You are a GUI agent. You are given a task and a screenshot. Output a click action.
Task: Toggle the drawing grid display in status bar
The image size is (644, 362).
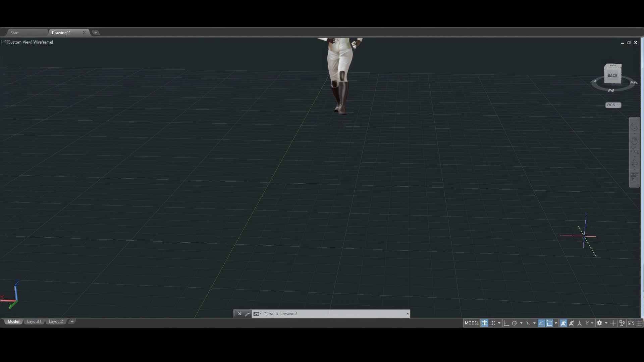tap(484, 323)
